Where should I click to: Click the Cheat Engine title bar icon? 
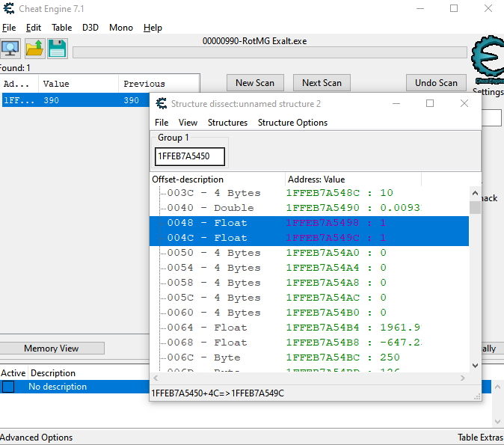coord(8,9)
